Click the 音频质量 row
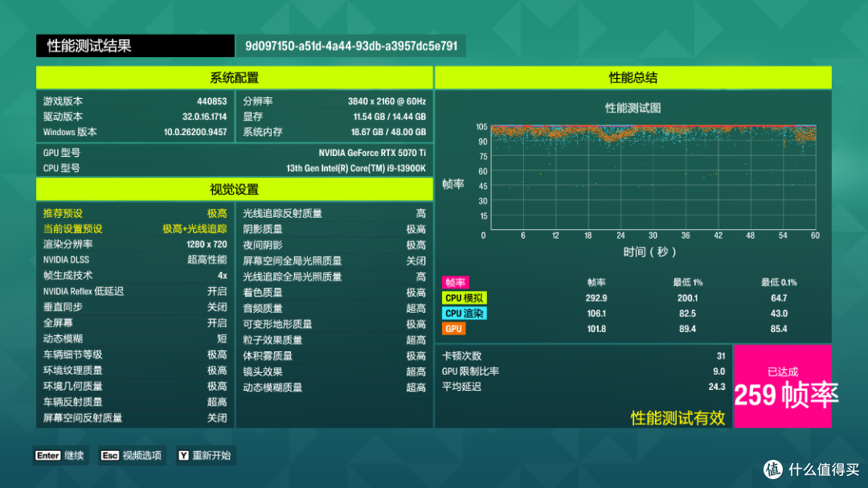868x488 pixels. tap(334, 309)
